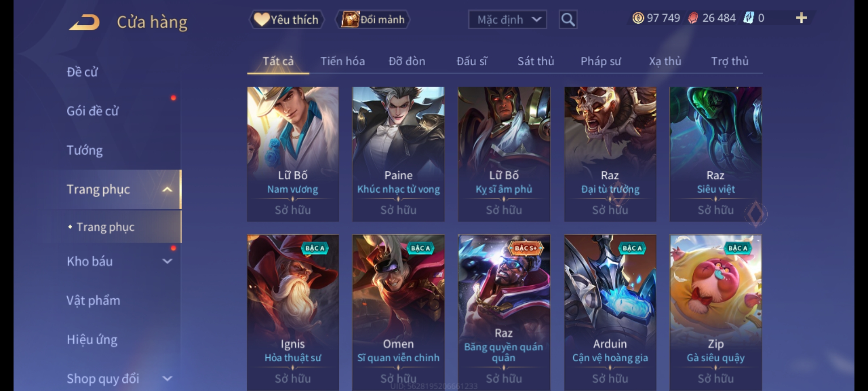Tap the back arrow beside Cửa hàng
This screenshot has width=868, height=391.
coord(85,22)
